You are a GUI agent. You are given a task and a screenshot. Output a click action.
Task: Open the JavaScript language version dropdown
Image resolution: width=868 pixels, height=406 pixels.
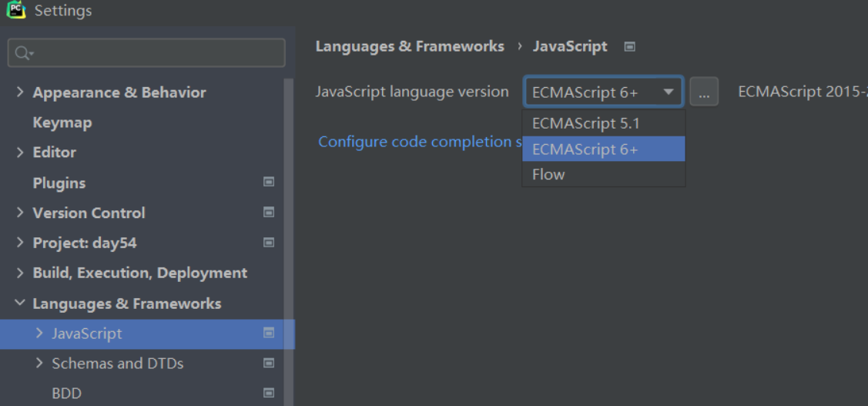coord(602,92)
